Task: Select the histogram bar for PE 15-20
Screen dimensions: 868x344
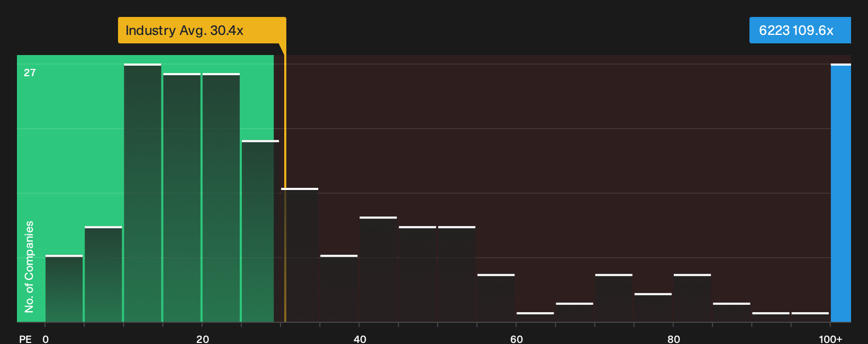Action: point(182,197)
